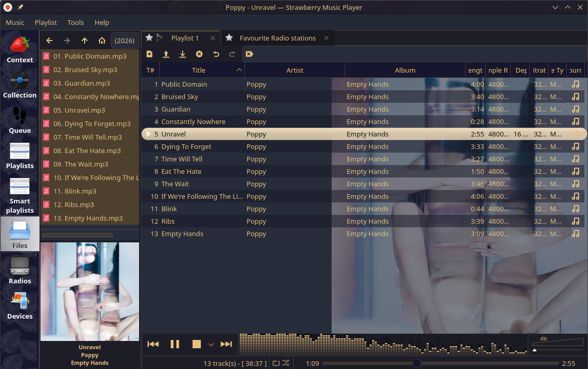Screen dimensions: 588x369
Task: Select file 11. Blink.mp3
Action: (90, 192)
